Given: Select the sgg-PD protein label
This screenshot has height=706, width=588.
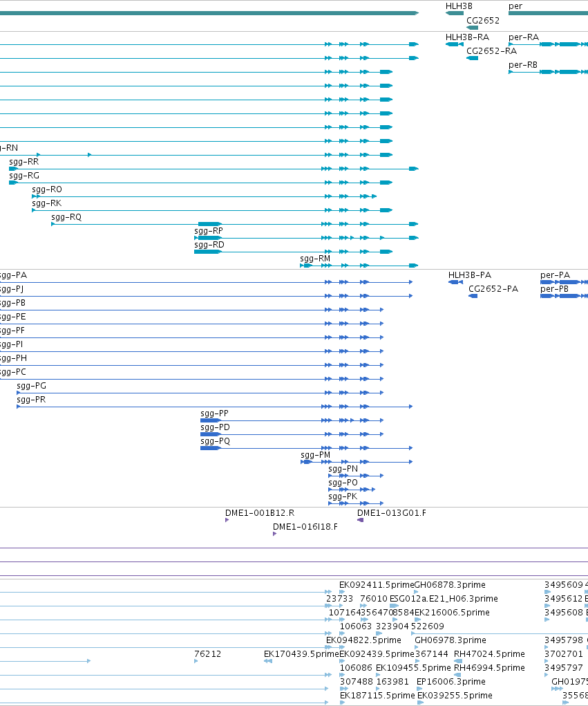Looking at the screenshot, I should point(215,428).
